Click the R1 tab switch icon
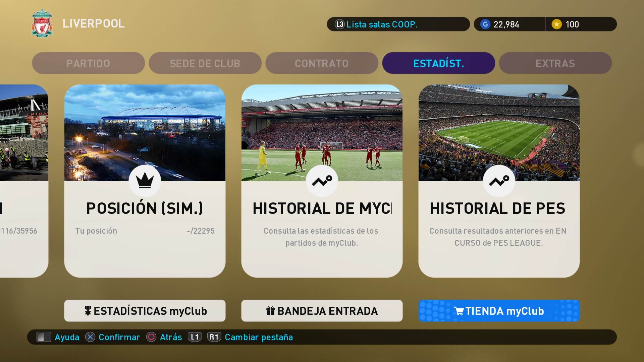Viewport: 644px width, 362px height. coord(214,337)
